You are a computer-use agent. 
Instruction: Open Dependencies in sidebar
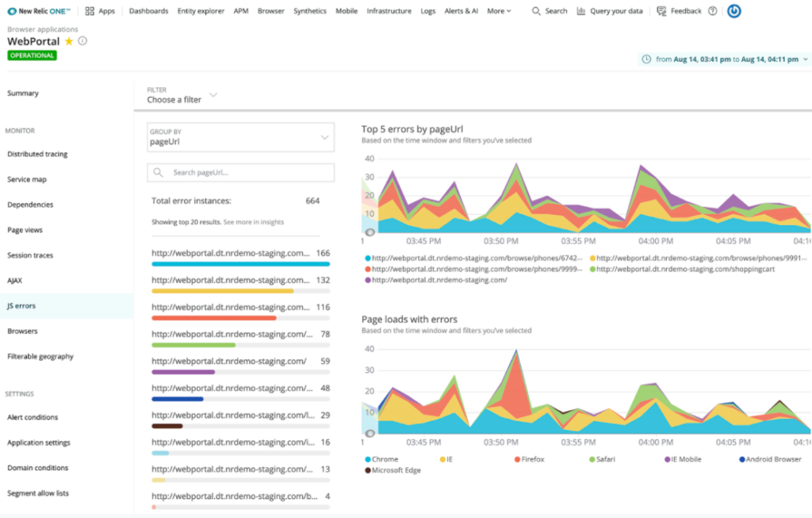(x=30, y=205)
